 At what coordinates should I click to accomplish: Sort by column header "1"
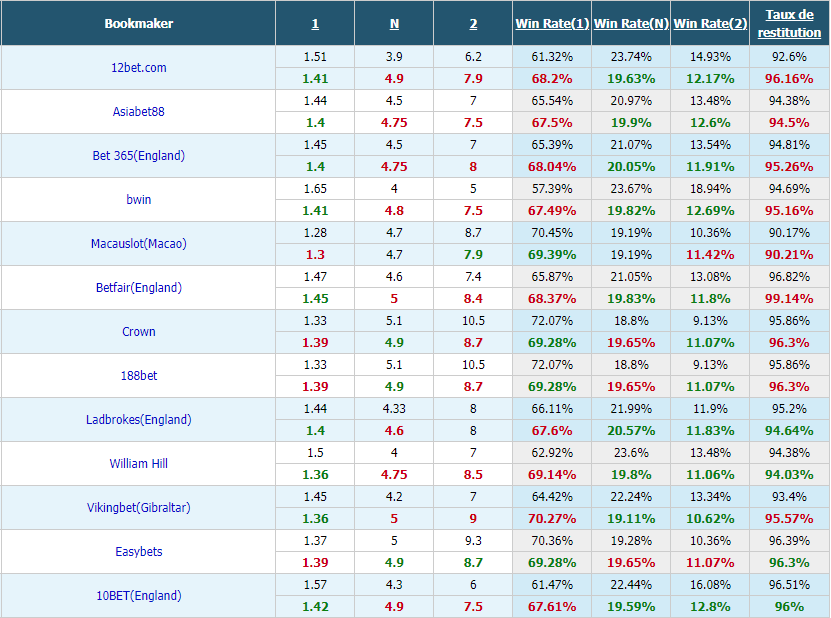[315, 24]
